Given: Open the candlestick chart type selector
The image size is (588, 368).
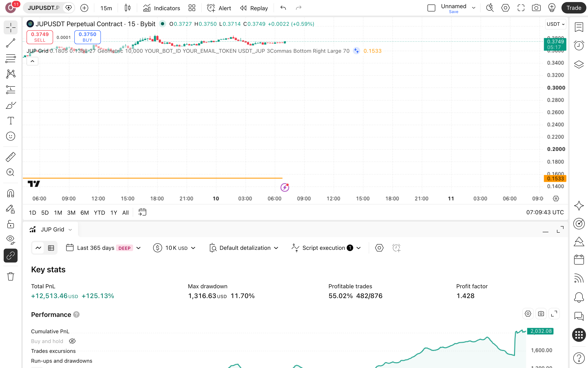Looking at the screenshot, I should pyautogui.click(x=127, y=8).
